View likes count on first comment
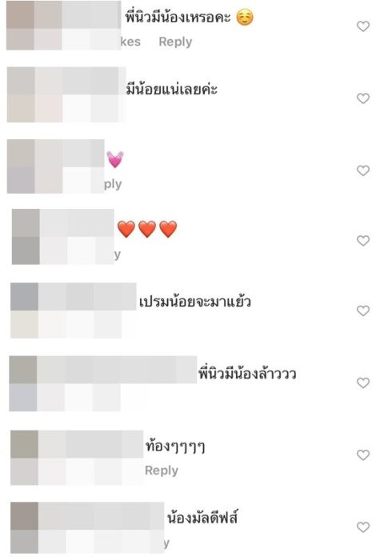 click(130, 42)
